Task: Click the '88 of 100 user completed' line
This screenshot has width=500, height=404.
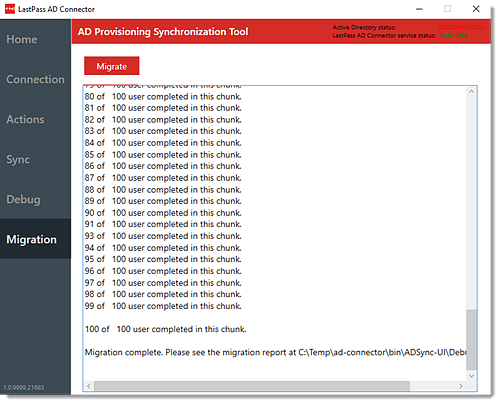Action: 163,189
